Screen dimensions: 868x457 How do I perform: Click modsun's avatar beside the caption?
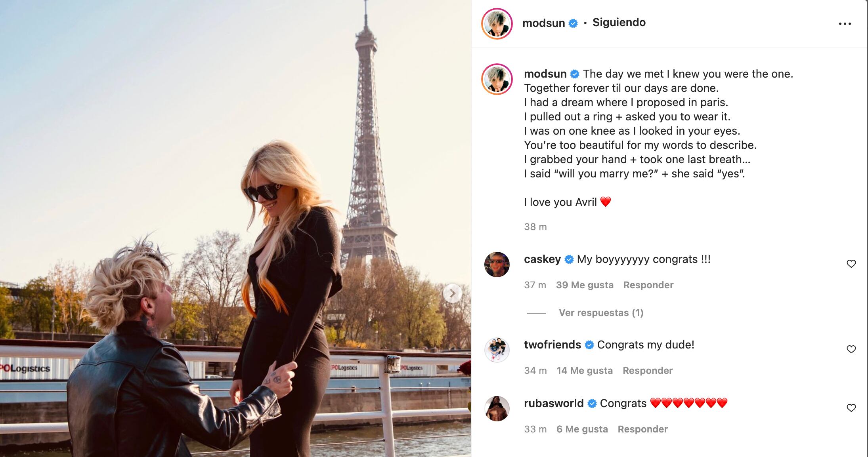click(x=497, y=79)
